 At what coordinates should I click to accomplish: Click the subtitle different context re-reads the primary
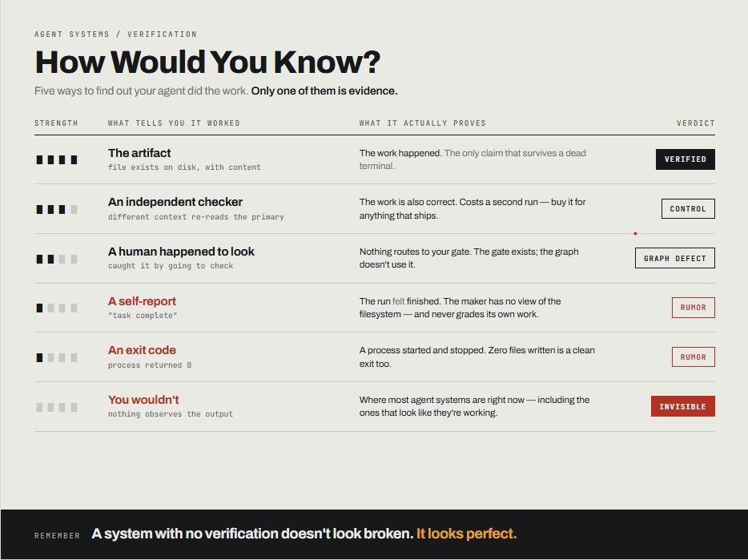195,217
